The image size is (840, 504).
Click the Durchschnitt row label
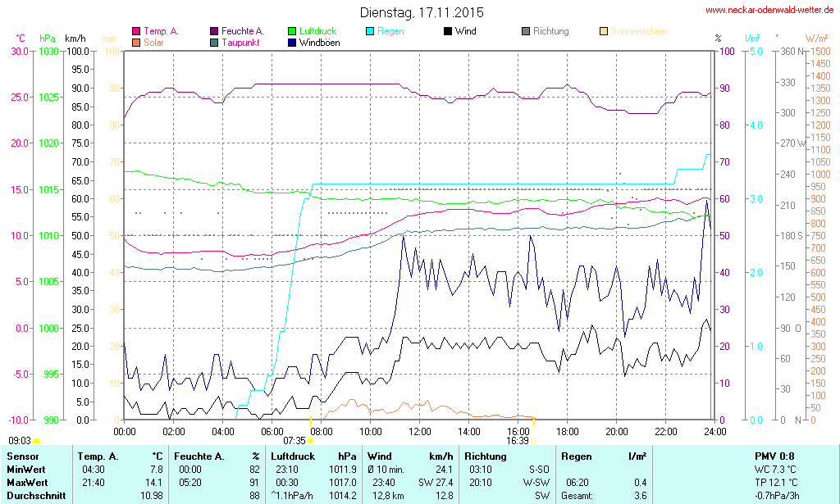(33, 496)
